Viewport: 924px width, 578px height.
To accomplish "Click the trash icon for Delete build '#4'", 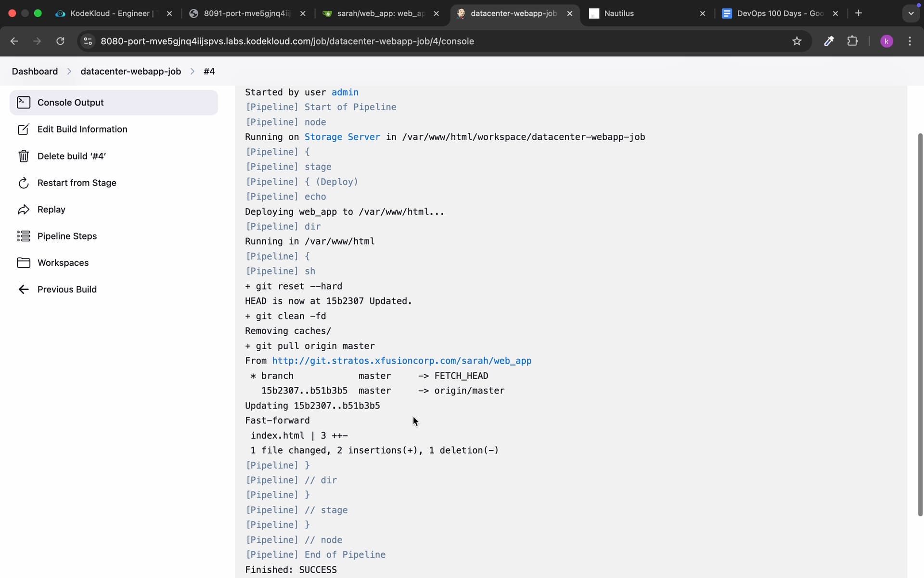I will 24,156.
